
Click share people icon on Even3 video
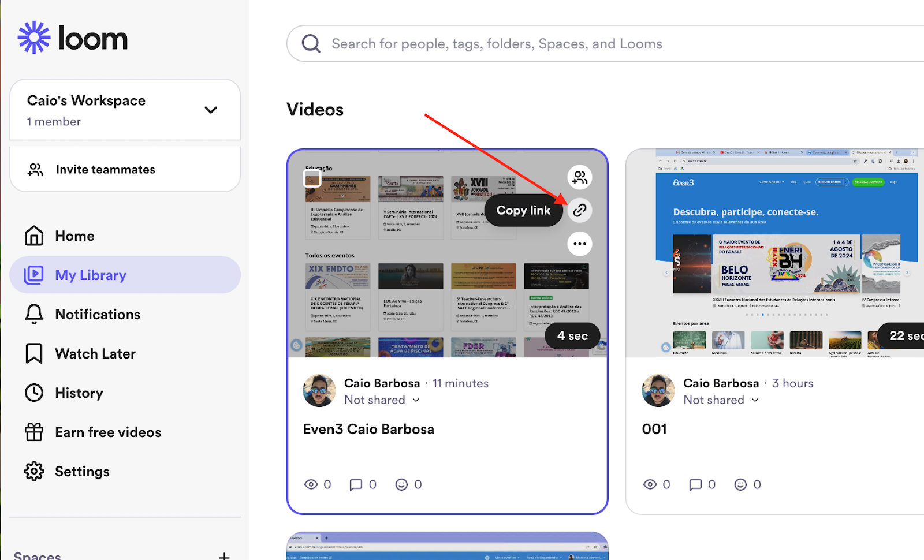[x=580, y=177]
